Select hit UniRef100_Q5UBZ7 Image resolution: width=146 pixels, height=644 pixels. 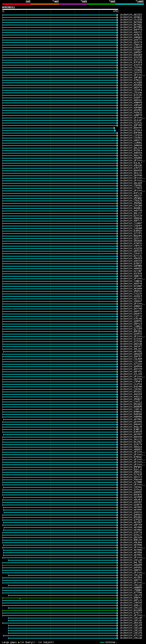[131, 399]
